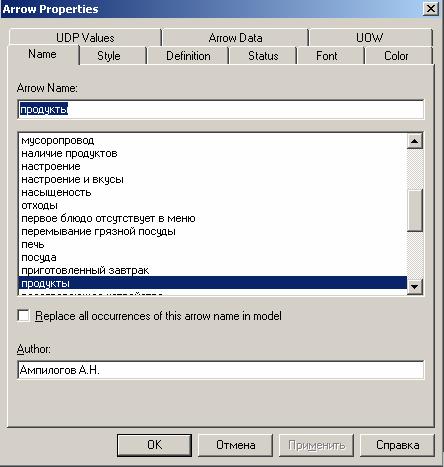Select 'наличие продуктов' list entry
Viewport: 444px width, 467px height.
[213, 153]
